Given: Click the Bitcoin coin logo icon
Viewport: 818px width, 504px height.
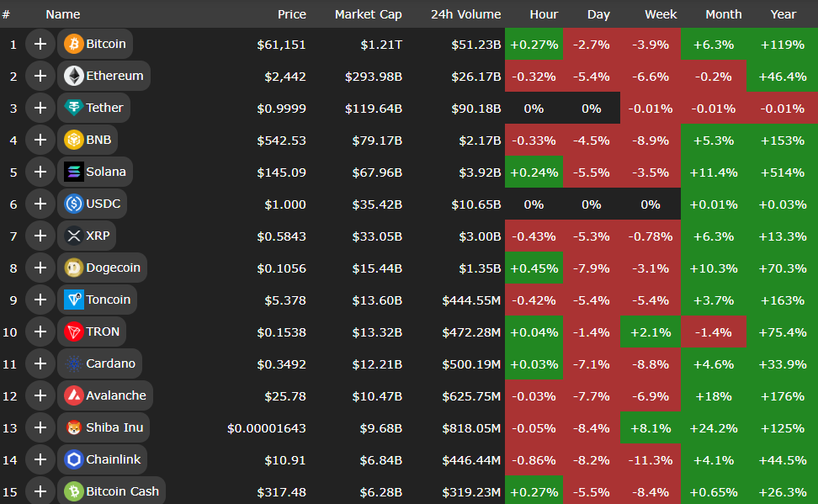Looking at the screenshot, I should point(73,44).
